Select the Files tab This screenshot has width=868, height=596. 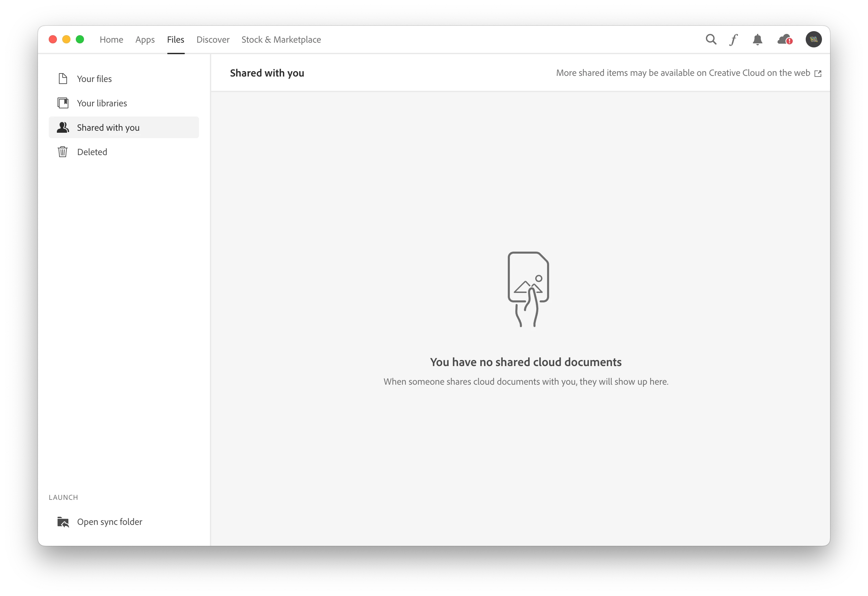(176, 40)
